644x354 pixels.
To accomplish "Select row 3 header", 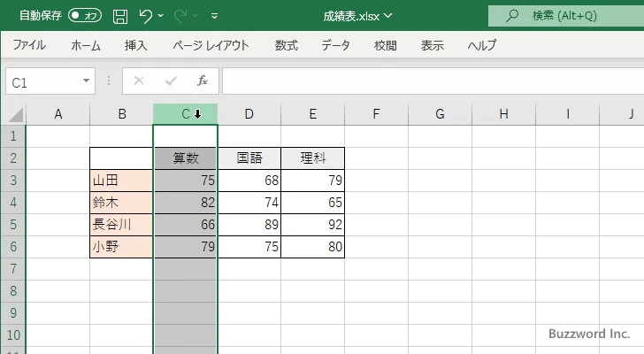I will [13, 181].
